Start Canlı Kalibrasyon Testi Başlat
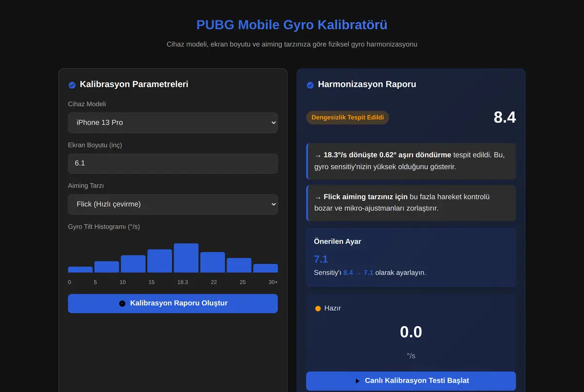This screenshot has width=584, height=392. 411,381
